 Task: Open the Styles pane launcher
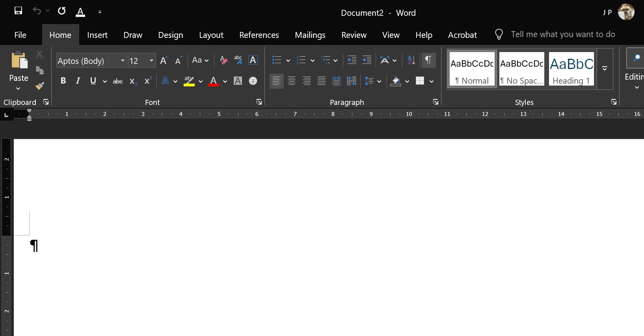click(614, 102)
